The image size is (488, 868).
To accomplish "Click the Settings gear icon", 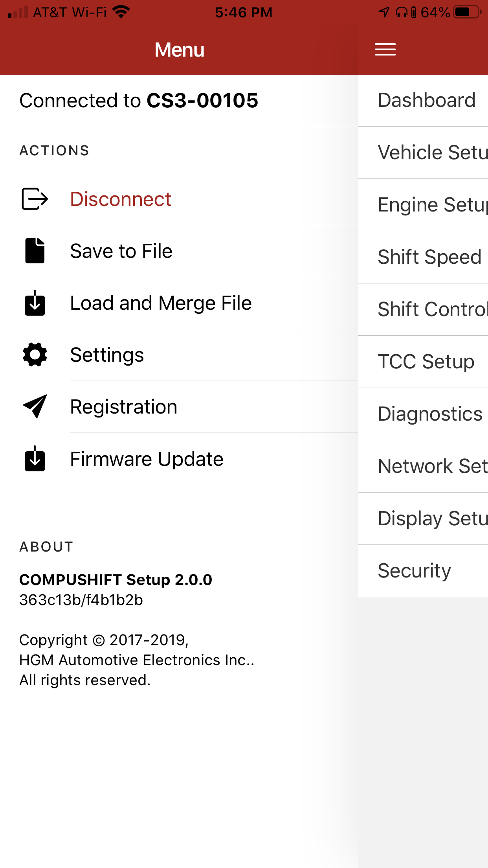I will pos(35,354).
